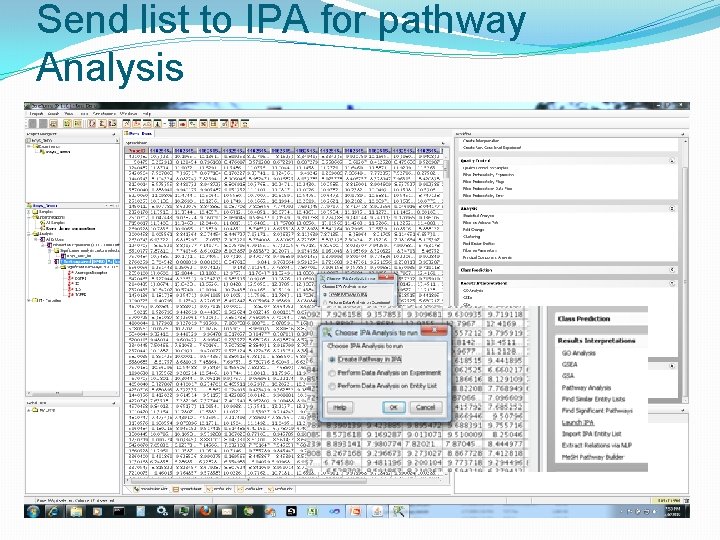This screenshot has height=540, width=720.
Task: Click Import IPA Entity List link
Action: click(x=591, y=434)
